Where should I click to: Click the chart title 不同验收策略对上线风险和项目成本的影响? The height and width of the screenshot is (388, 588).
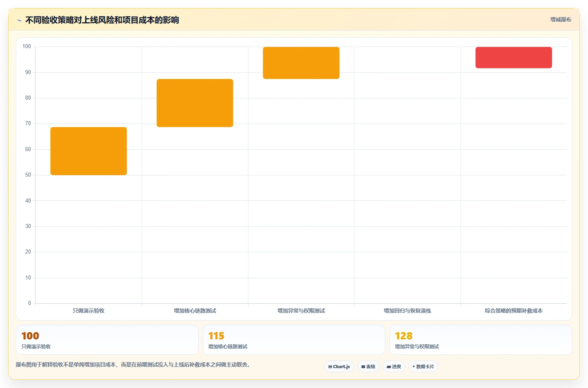[102, 20]
